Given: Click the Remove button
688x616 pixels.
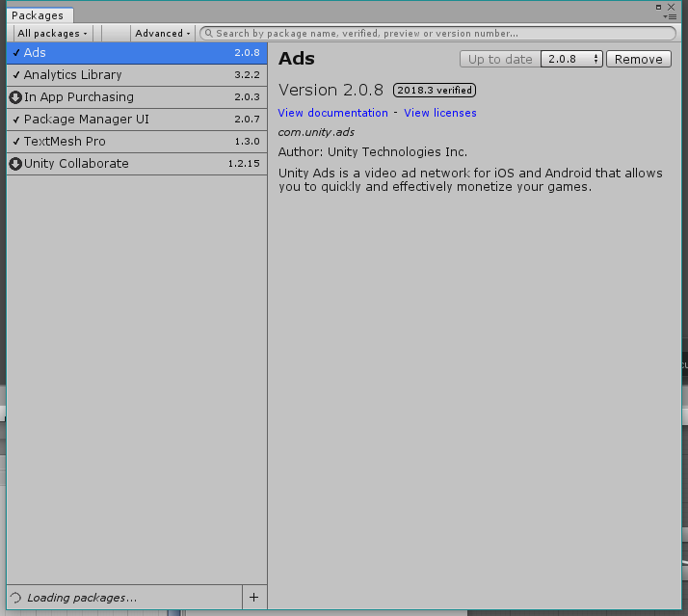Looking at the screenshot, I should [639, 59].
